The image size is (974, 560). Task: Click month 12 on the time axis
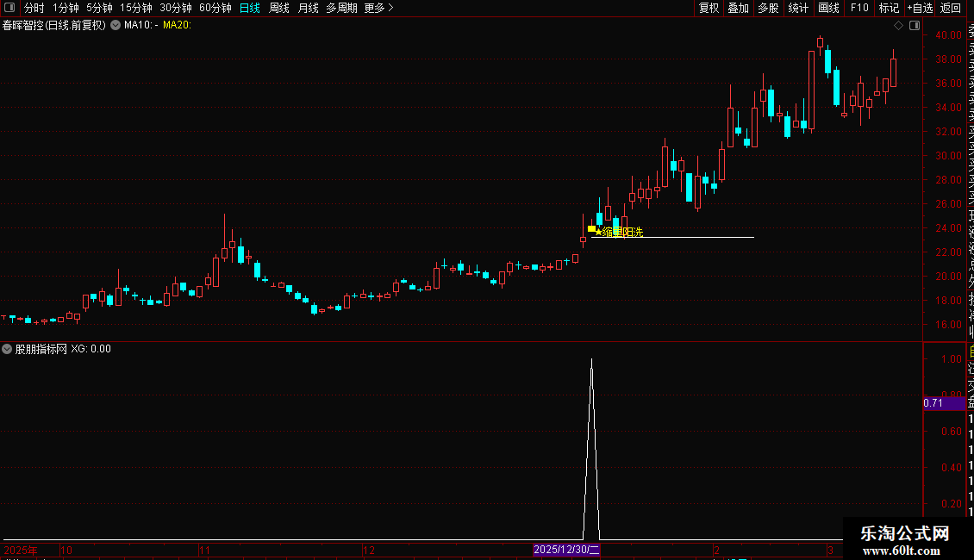(369, 550)
